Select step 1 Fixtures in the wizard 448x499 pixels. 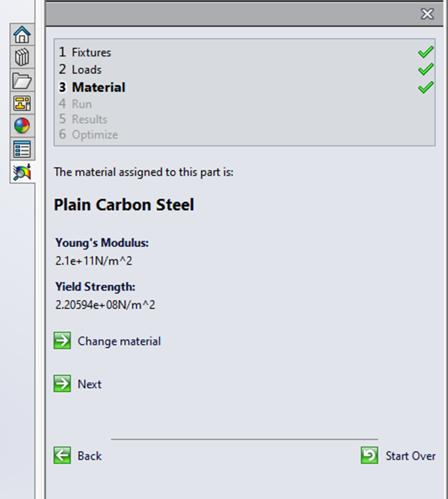tap(91, 52)
